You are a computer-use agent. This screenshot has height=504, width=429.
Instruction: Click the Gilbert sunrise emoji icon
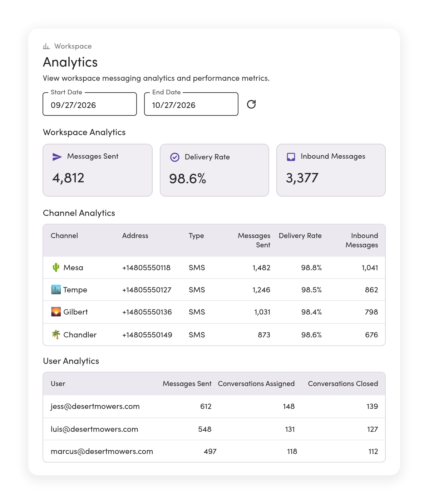56,312
